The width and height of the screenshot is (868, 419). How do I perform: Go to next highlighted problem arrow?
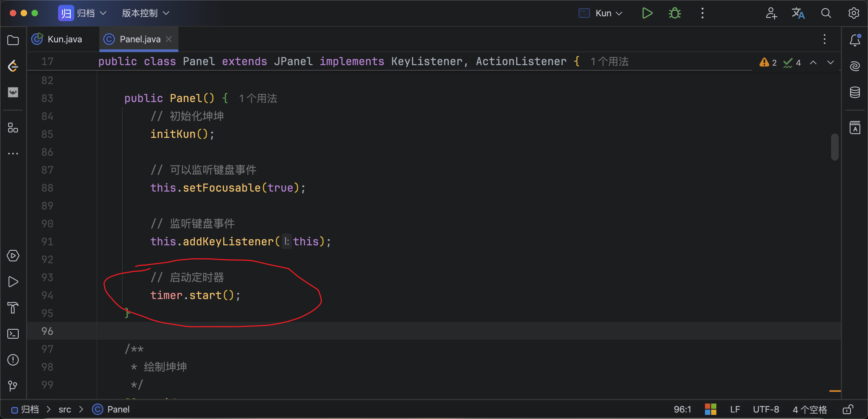click(831, 62)
